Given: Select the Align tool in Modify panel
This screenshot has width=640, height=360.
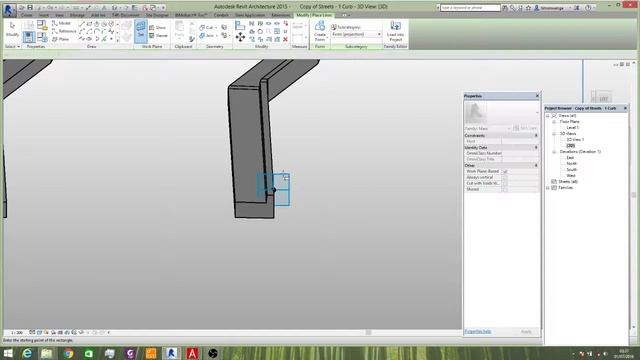Looking at the screenshot, I should [x=240, y=26].
